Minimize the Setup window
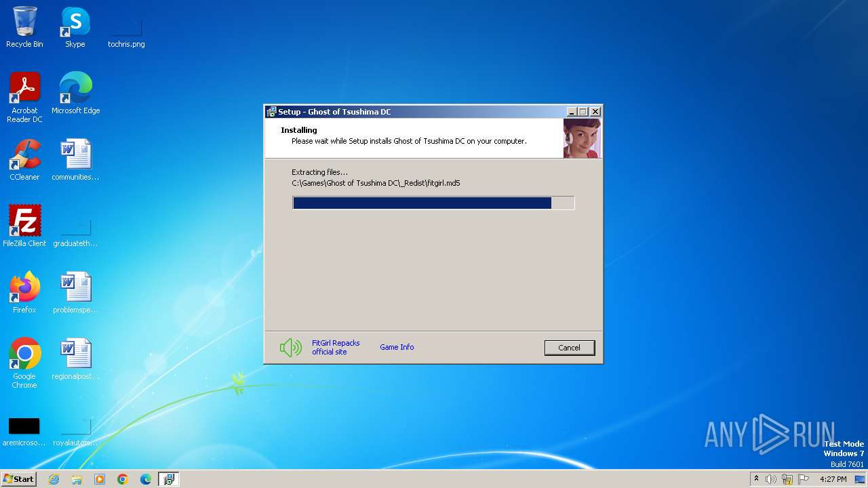The height and width of the screenshot is (488, 868). point(572,112)
